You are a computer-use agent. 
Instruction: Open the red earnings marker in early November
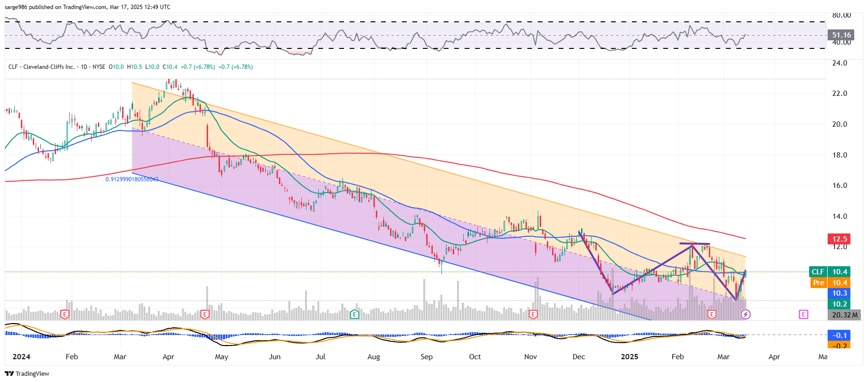coord(533,314)
